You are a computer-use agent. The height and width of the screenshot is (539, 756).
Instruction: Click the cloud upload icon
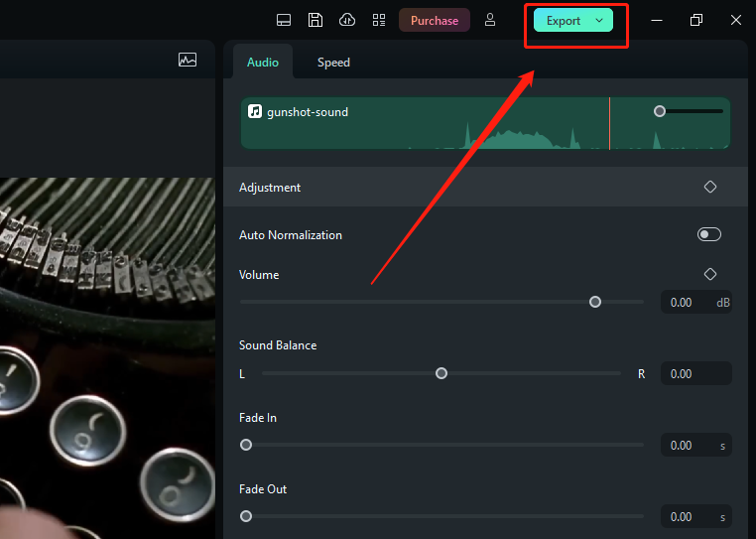click(346, 20)
